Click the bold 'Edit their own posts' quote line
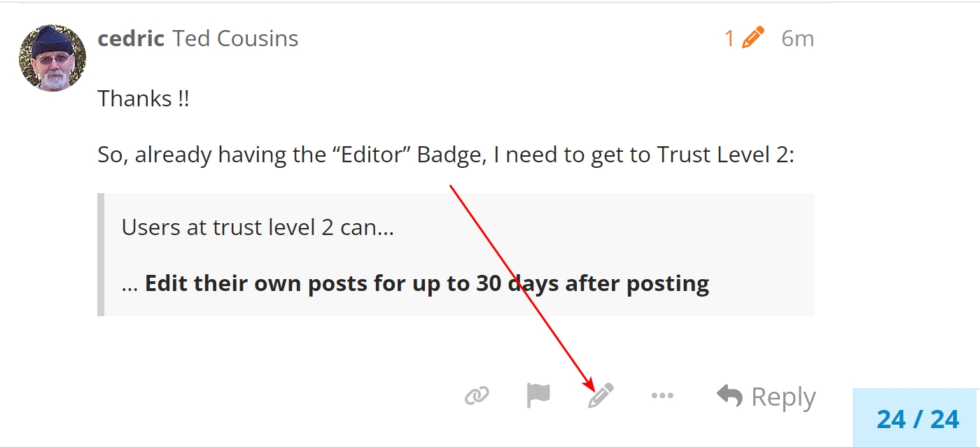The image size is (980, 447). coord(415,283)
